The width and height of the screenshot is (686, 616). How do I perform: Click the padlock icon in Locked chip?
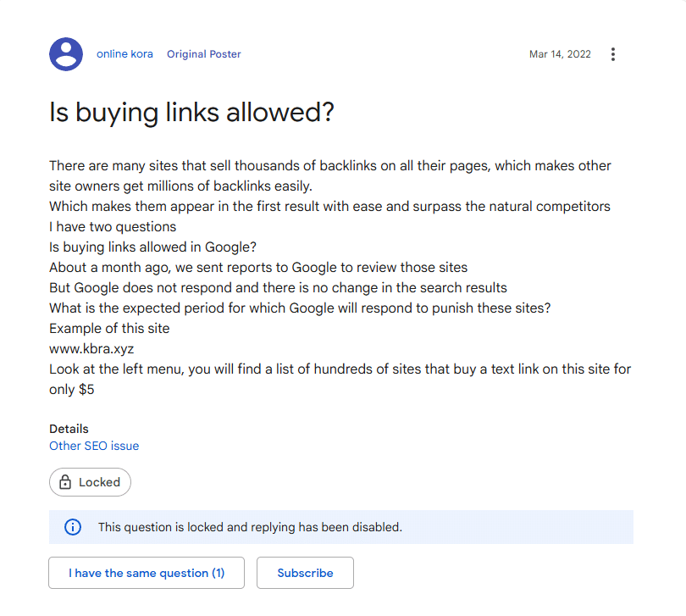tap(64, 482)
